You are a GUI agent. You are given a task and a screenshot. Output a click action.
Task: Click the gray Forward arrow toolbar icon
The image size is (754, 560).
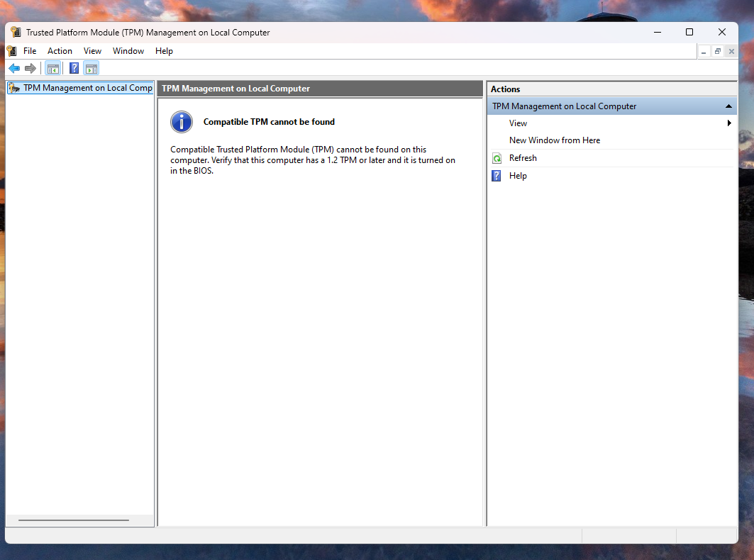[x=31, y=68]
